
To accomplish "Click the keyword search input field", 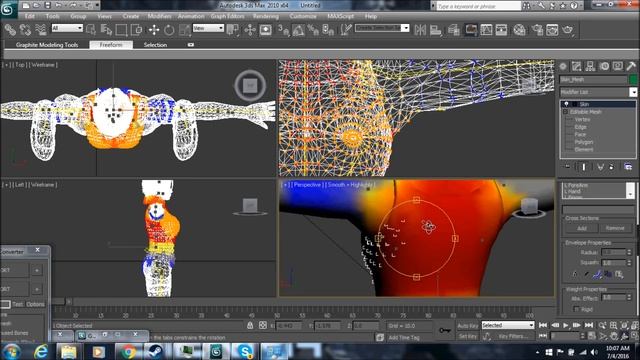I will point(478,6).
